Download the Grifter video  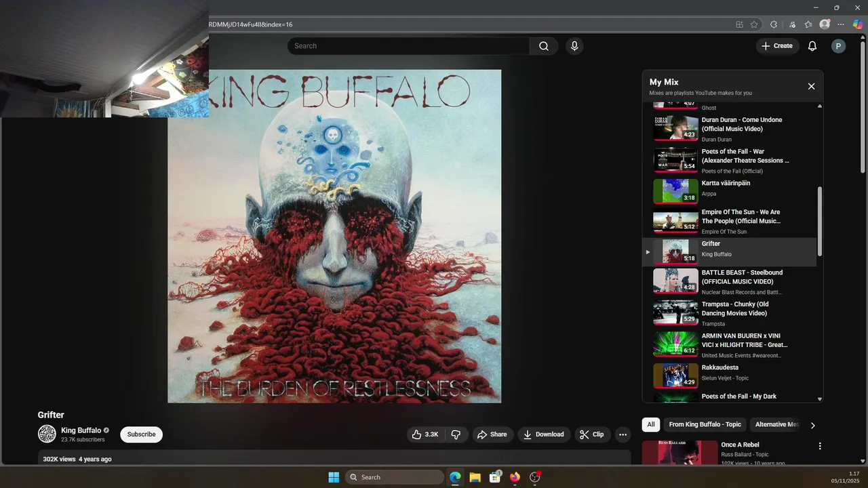click(x=544, y=434)
